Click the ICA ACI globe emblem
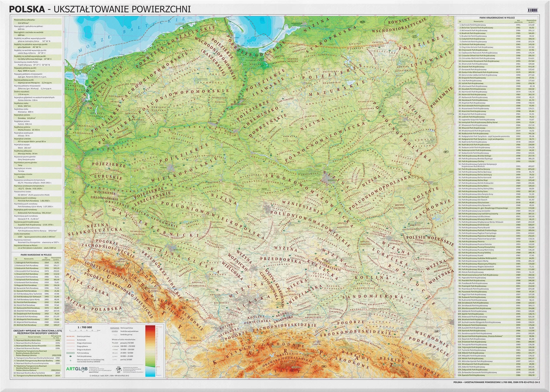This screenshot has width=550, height=392. (119, 370)
